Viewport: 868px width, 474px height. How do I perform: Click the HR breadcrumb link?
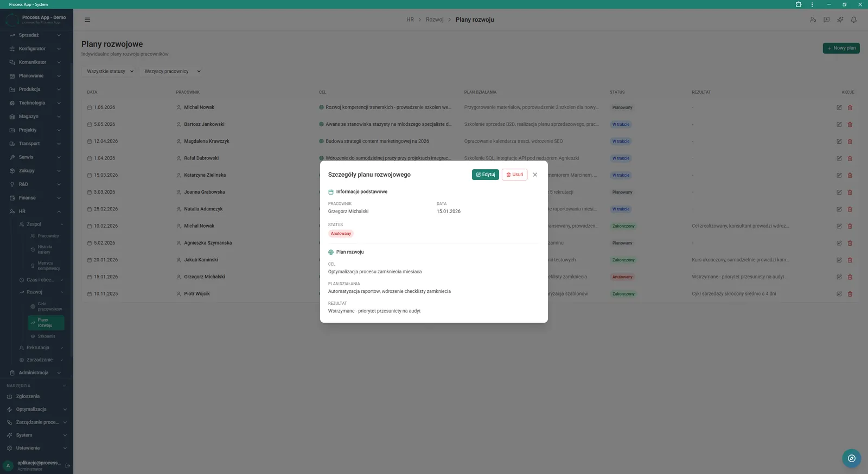click(x=410, y=20)
